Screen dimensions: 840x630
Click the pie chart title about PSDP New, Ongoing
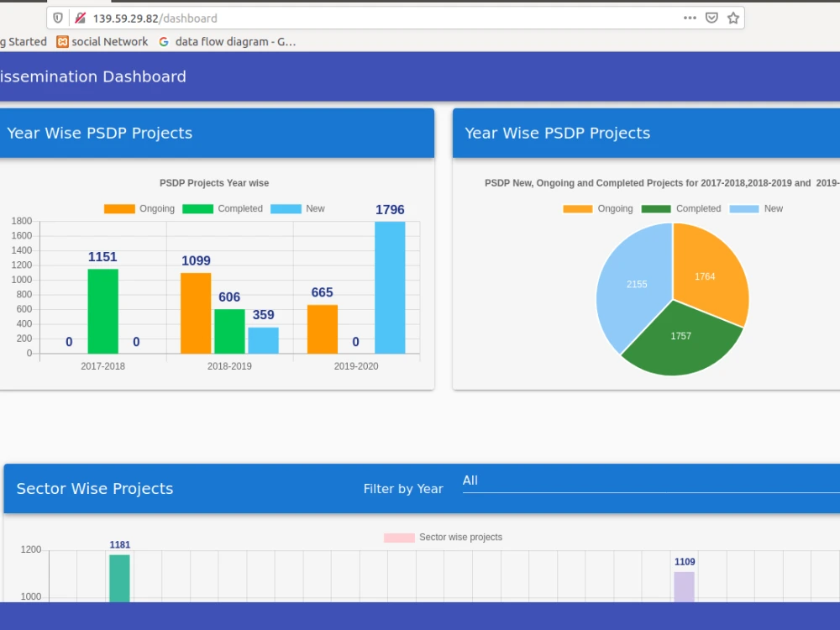point(662,183)
